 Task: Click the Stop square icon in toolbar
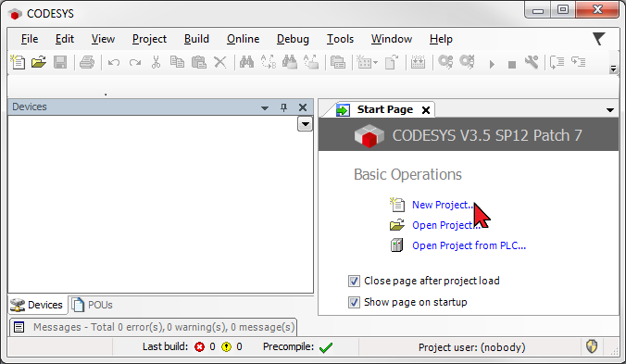(512, 64)
